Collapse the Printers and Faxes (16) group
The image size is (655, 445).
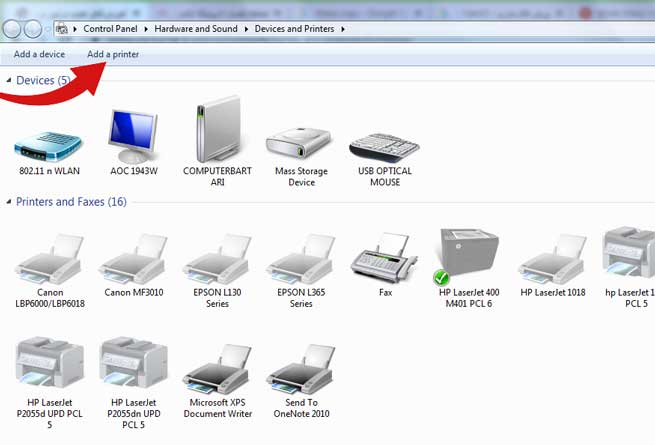(8, 202)
